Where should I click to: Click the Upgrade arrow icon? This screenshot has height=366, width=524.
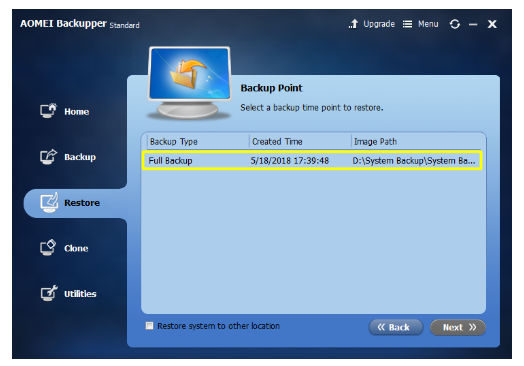click(353, 24)
